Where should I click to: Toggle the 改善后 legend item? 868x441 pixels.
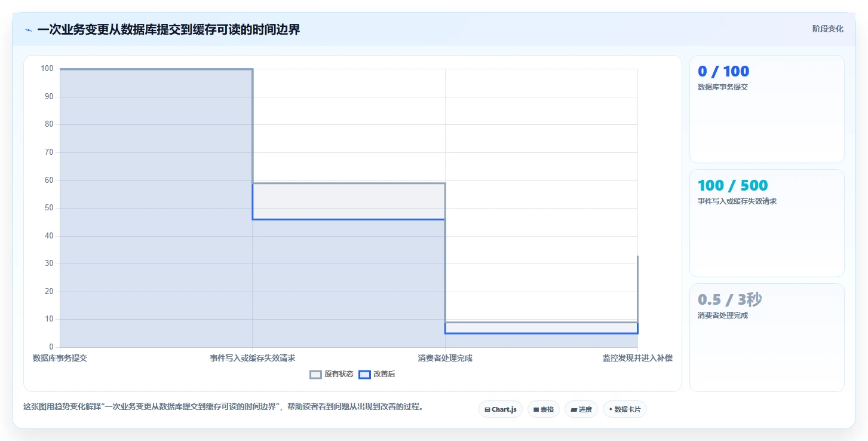tap(377, 374)
